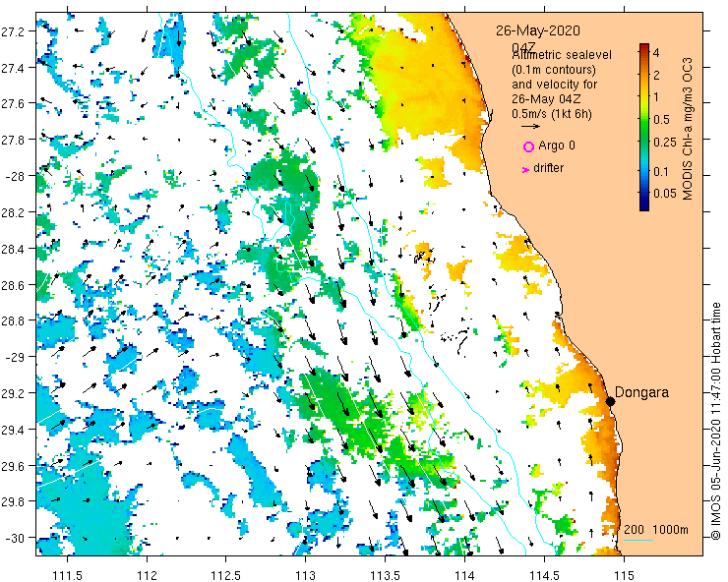This screenshot has width=728, height=582.
Task: Click the 'Dongara' place label
Action: pyautogui.click(x=641, y=392)
